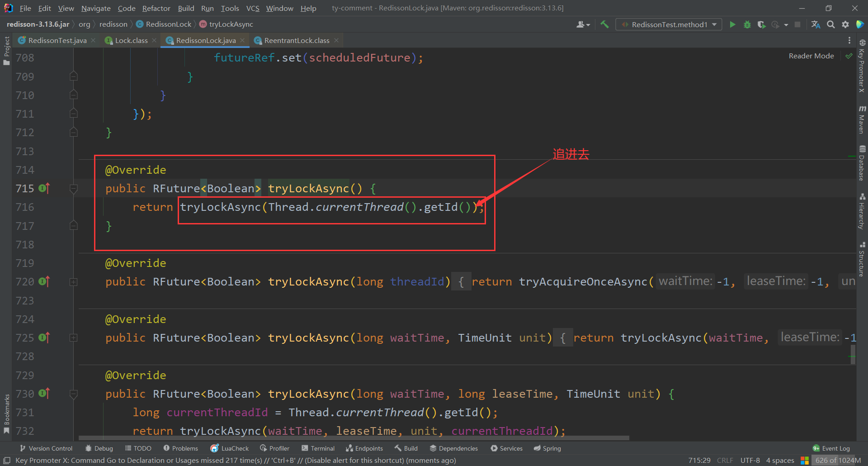Run RedissonTest.method1 with the green play icon

point(732,24)
